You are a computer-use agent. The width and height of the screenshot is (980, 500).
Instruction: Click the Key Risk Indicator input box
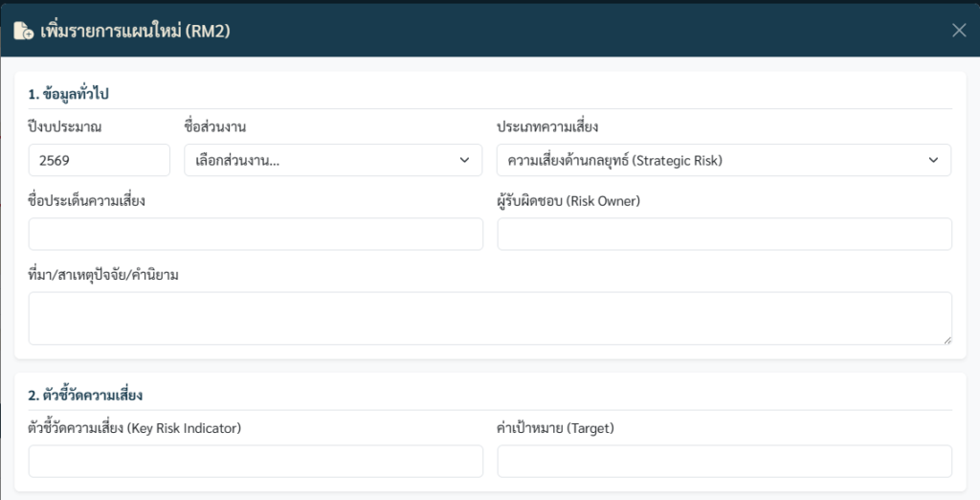click(x=256, y=461)
